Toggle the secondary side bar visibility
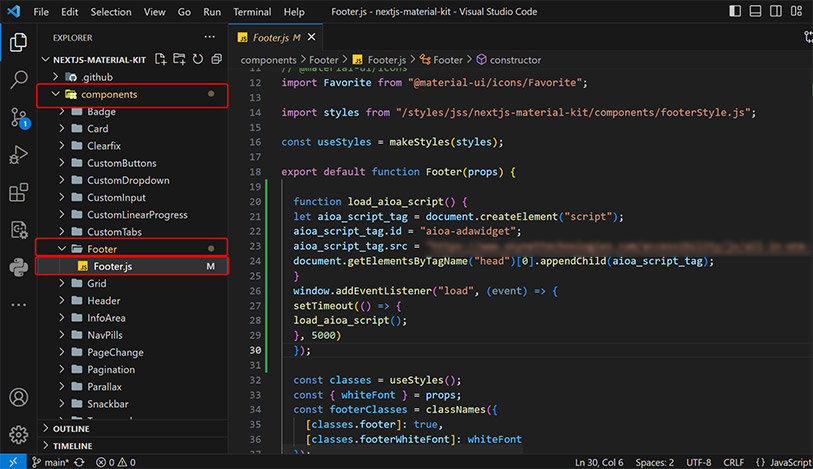Viewport: 813px width, 469px height. (776, 11)
